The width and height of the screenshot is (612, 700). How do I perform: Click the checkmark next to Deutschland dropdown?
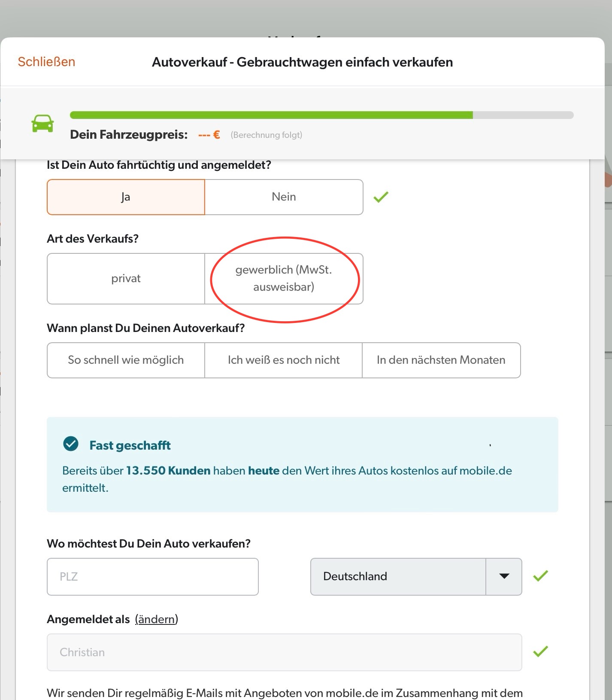point(540,576)
